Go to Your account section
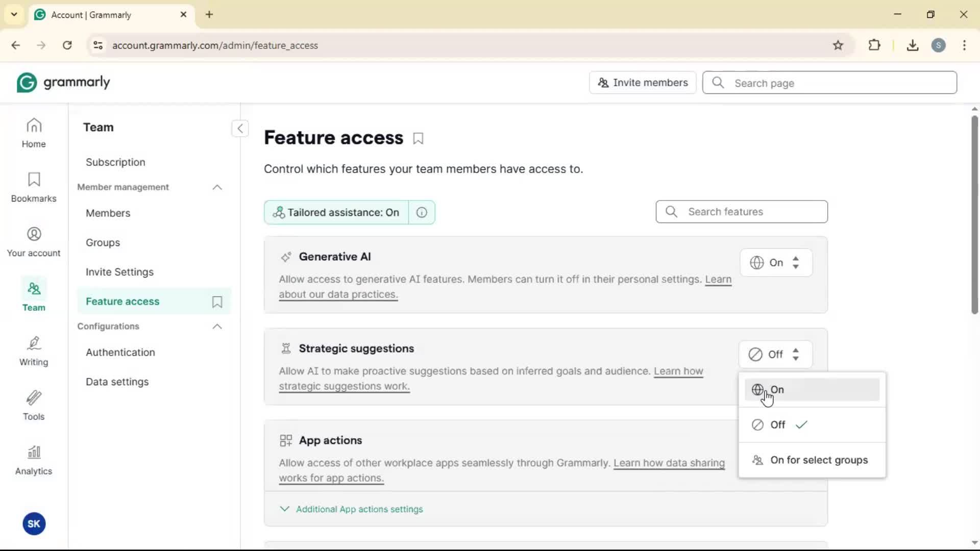 34,242
